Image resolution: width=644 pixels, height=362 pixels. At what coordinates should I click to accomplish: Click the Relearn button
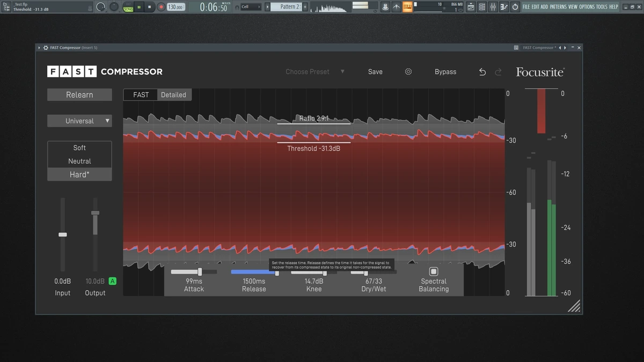tap(79, 95)
